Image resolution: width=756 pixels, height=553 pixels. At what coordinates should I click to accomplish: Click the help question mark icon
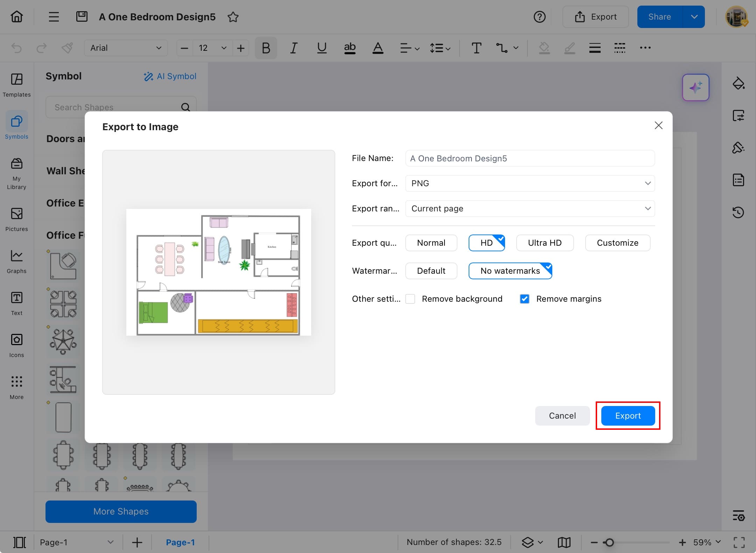[539, 17]
